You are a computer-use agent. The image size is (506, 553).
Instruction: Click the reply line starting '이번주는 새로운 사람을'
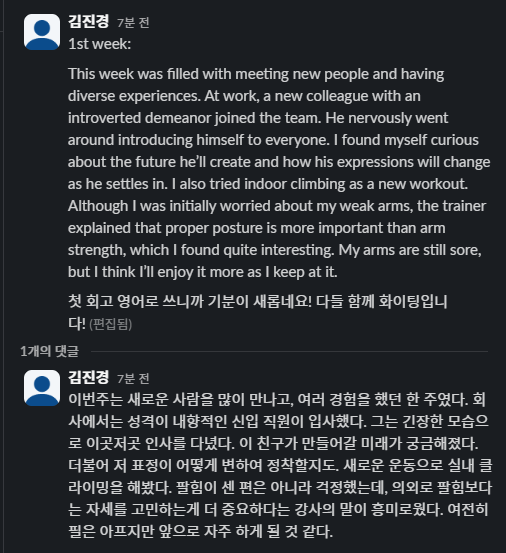(277, 400)
